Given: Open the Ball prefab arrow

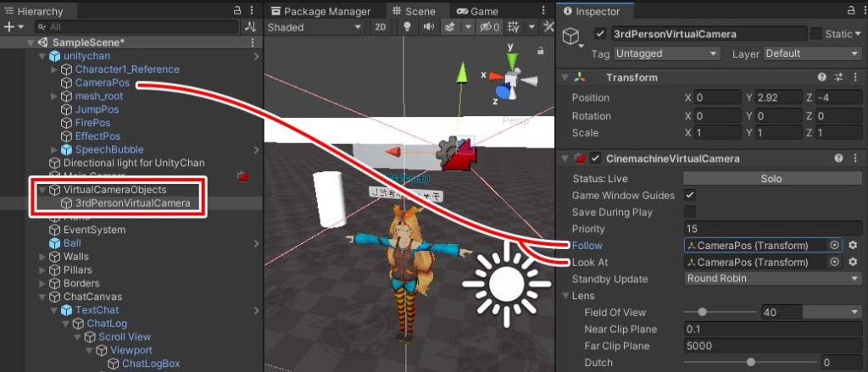Looking at the screenshot, I should coord(256,243).
